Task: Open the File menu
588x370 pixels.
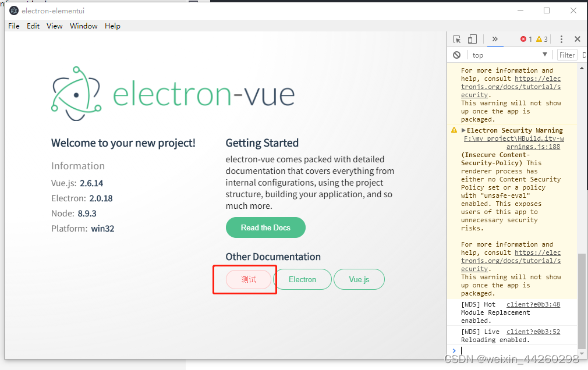Action: tap(14, 26)
